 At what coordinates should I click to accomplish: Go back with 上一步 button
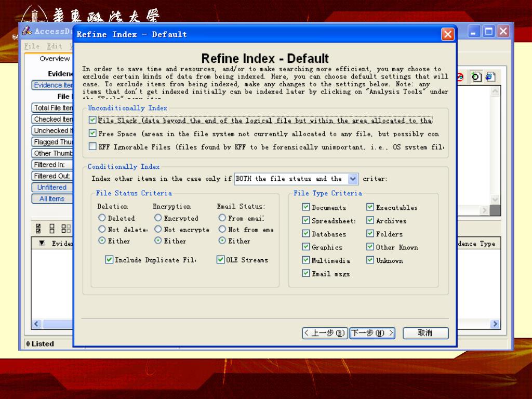[x=325, y=333]
